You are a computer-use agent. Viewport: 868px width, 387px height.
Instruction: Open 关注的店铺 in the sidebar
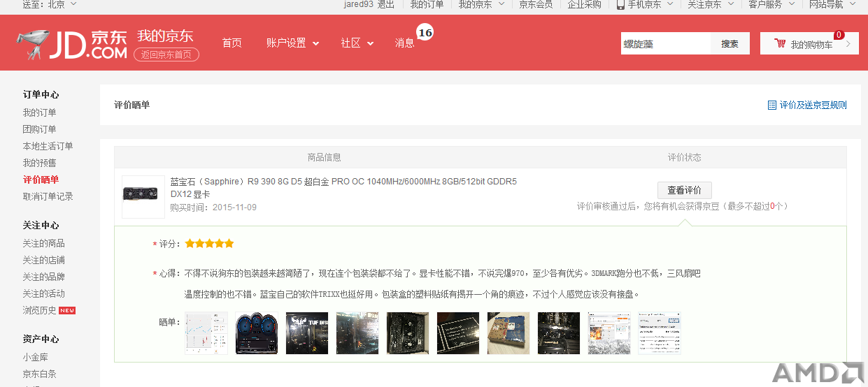(44, 260)
